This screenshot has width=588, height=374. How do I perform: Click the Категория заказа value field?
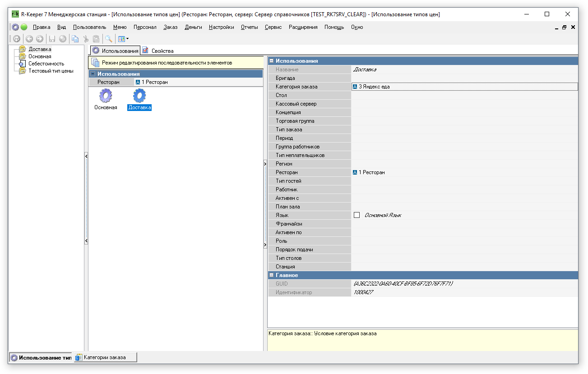pyautogui.click(x=464, y=87)
